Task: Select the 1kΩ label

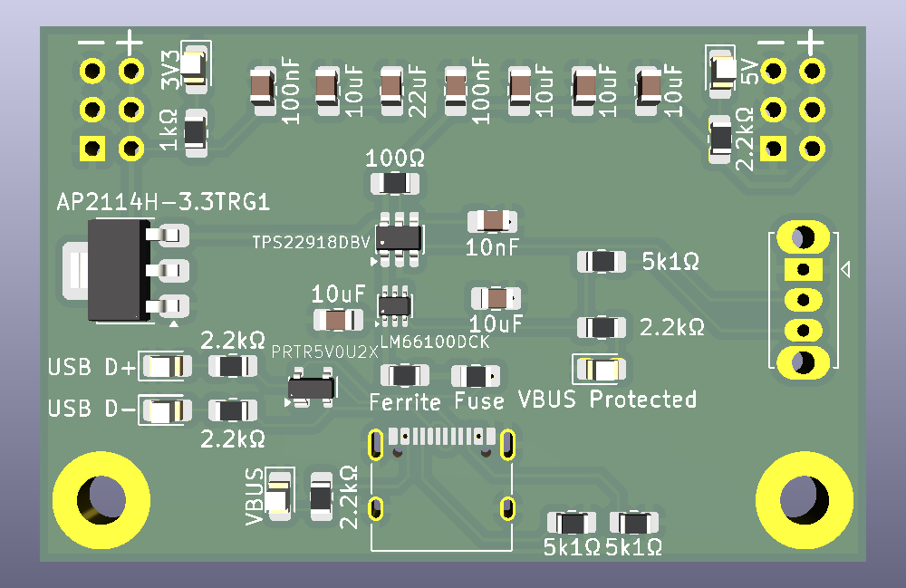Action: (x=169, y=130)
